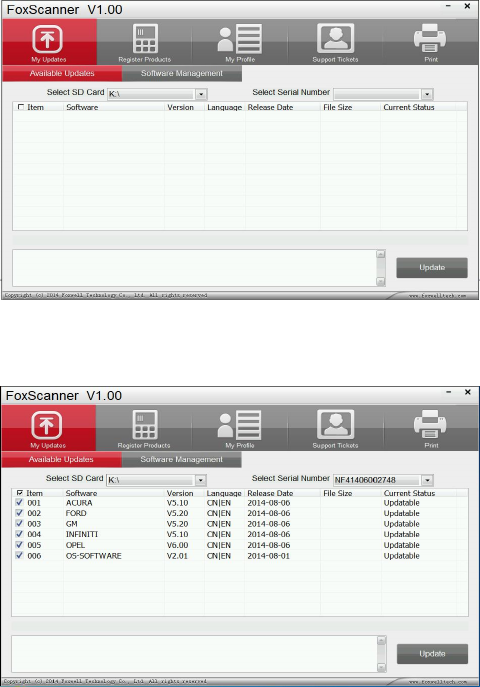Uncheck the ACURA item 001 checkbox

19,503
